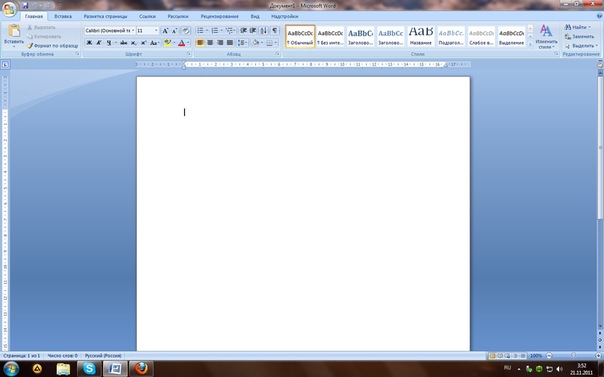Switch to Вставка tab
The height and width of the screenshot is (377, 604).
(x=63, y=16)
